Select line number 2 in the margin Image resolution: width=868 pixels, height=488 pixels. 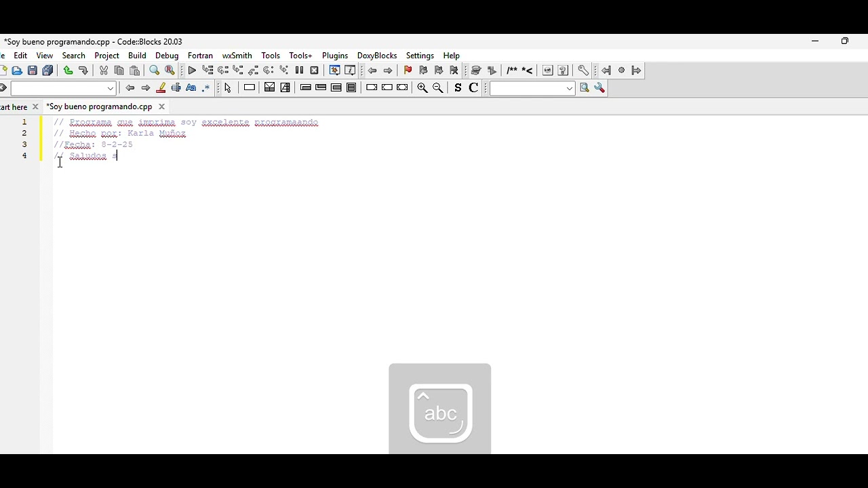coord(24,134)
